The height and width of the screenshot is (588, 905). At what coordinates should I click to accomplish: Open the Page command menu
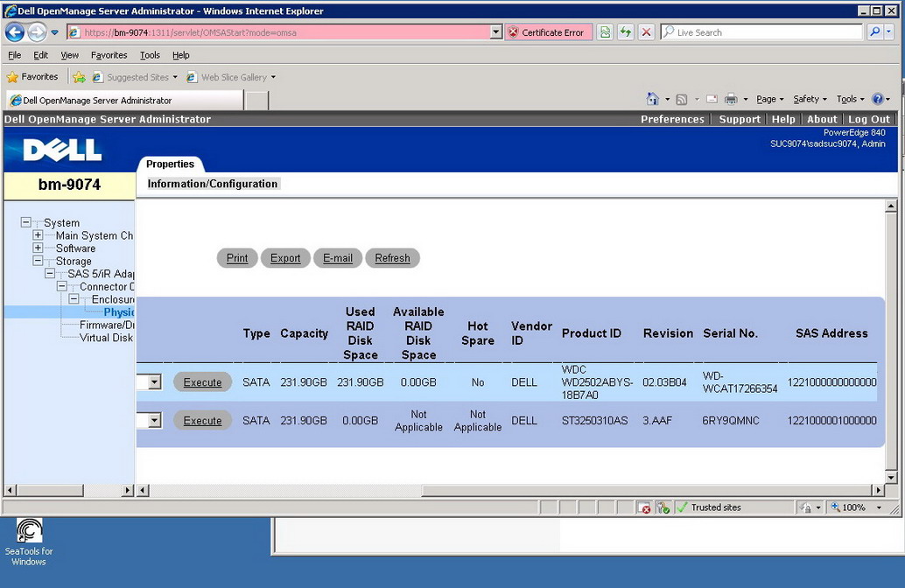click(x=770, y=99)
